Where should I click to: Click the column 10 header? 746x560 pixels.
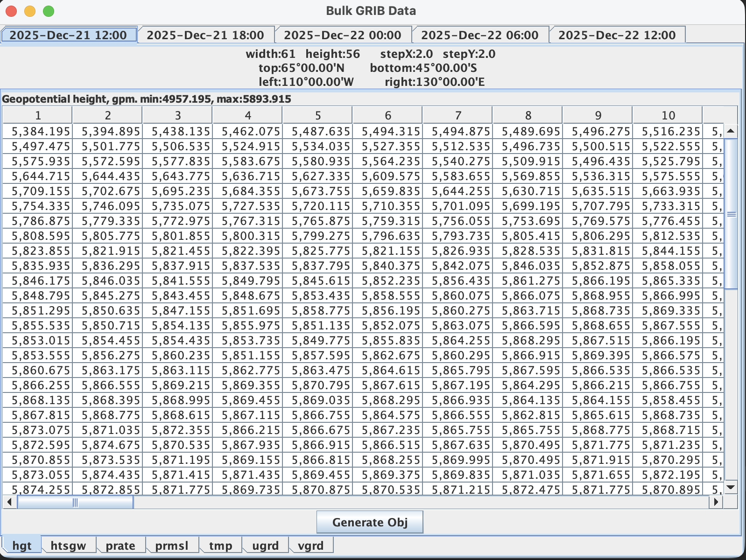(x=668, y=115)
